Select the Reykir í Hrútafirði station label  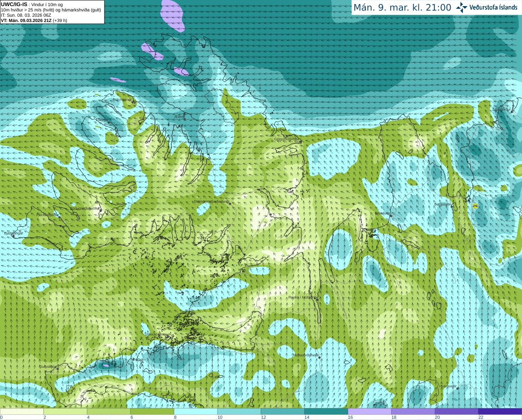point(302,297)
